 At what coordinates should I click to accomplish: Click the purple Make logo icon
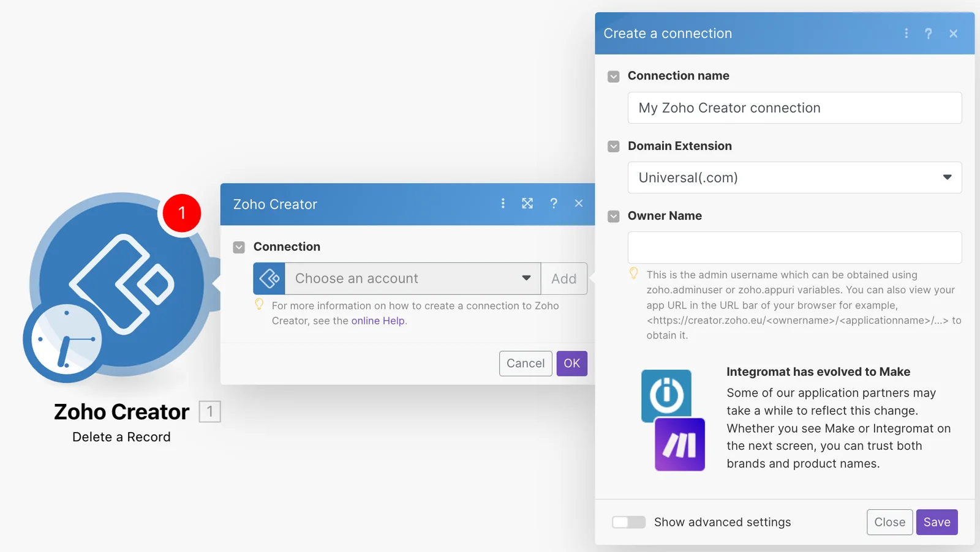[680, 445]
